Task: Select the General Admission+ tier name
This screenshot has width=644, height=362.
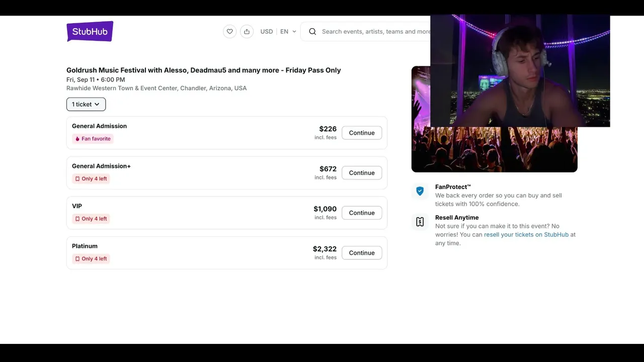Action: [101, 166]
